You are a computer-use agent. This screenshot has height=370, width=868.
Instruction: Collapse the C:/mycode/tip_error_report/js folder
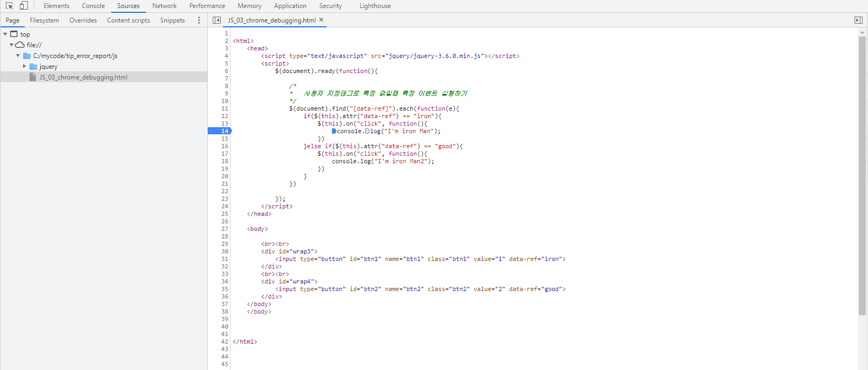point(18,55)
